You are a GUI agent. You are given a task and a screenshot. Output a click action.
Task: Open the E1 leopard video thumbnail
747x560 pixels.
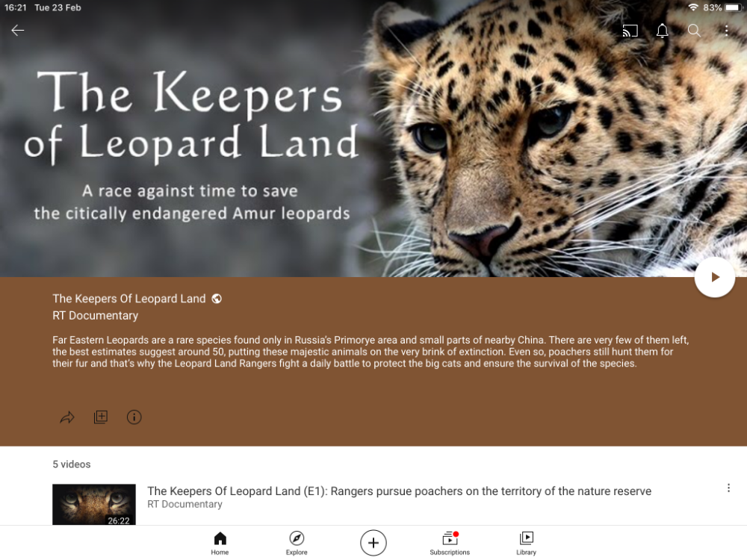94,504
